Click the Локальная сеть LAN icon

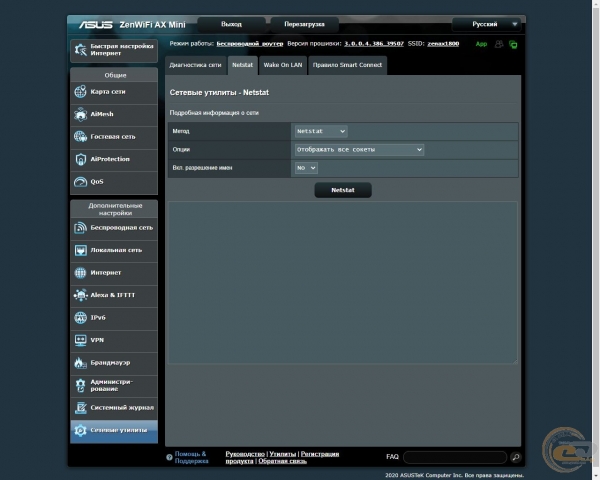[80, 250]
